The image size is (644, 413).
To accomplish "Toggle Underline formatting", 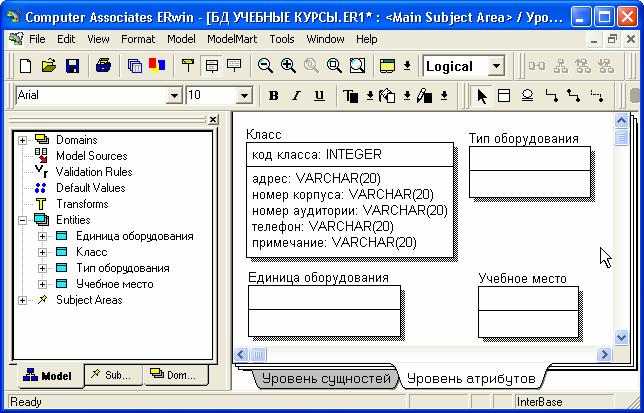I will (x=319, y=96).
